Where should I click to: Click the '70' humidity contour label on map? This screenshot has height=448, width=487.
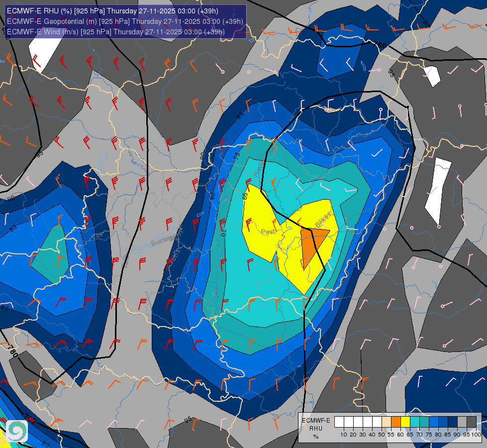pyautogui.click(x=224, y=232)
